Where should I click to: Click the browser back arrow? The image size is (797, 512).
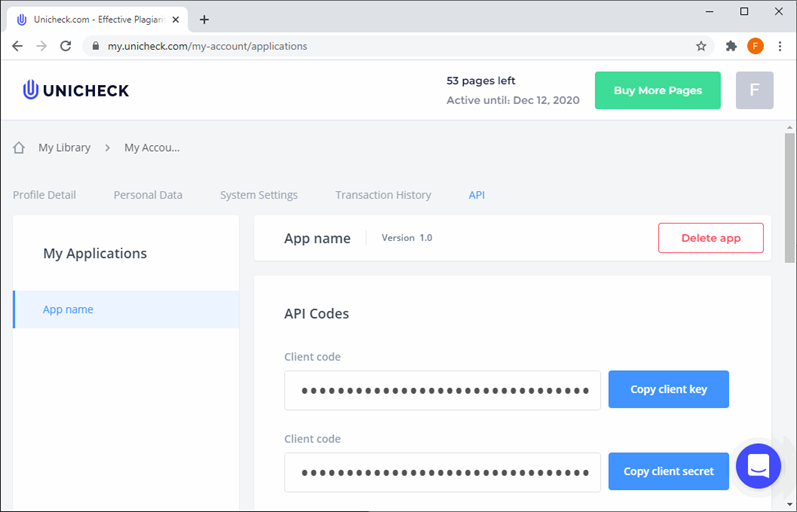[17, 46]
